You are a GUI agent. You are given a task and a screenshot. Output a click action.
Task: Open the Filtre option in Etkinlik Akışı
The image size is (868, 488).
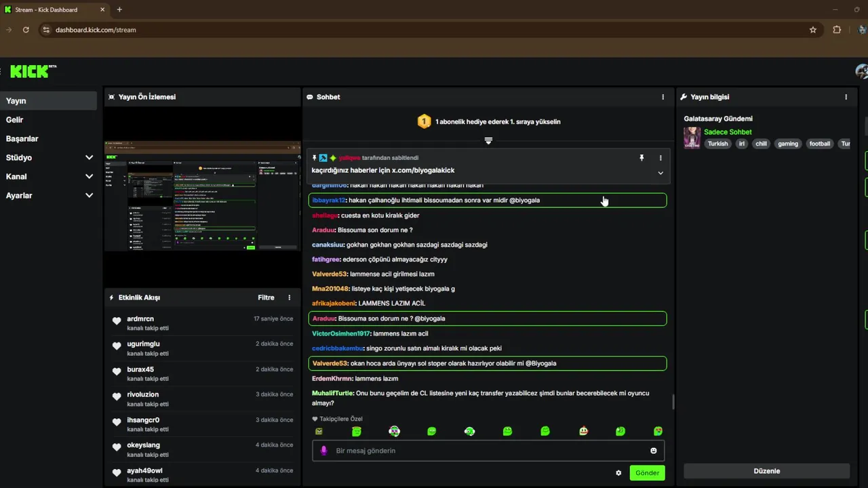tap(266, 298)
